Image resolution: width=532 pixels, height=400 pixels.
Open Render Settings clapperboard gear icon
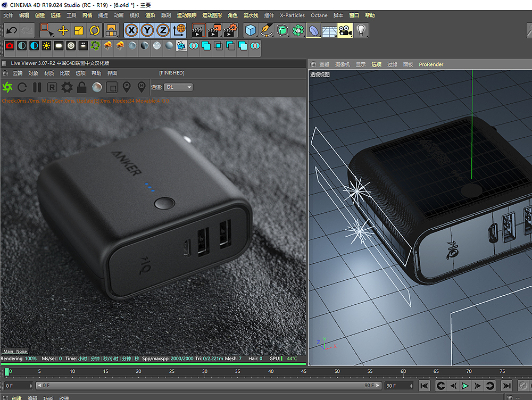pos(230,30)
